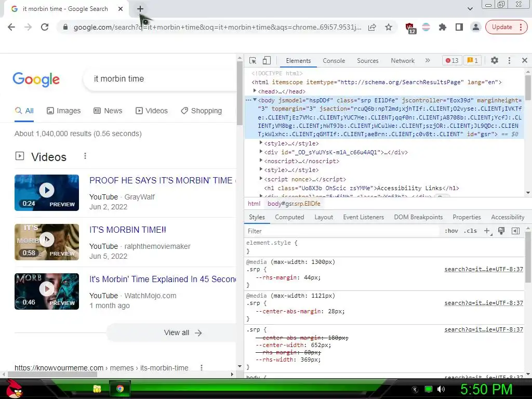Image resolution: width=532 pixels, height=399 pixels.
Task: Go to Google homepage logo
Action: tap(36, 79)
